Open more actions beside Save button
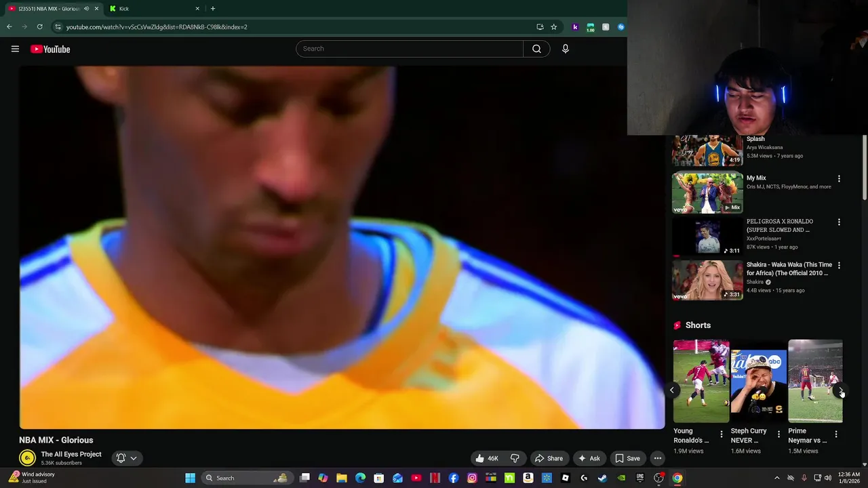868x488 pixels. pos(657,458)
